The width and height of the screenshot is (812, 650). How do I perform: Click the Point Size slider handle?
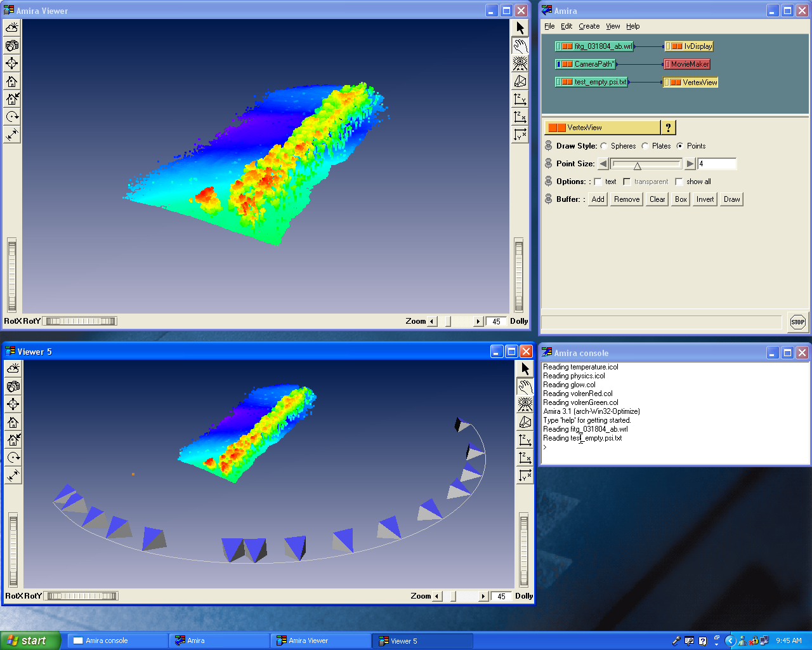pos(638,165)
